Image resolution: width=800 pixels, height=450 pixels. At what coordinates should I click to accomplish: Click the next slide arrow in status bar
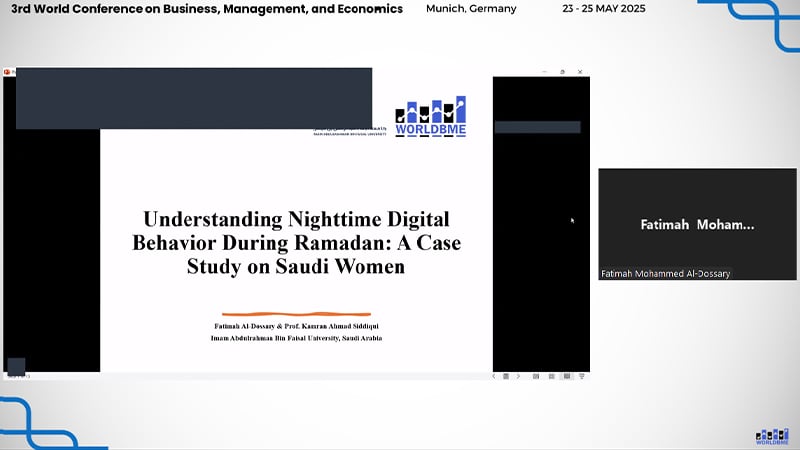pyautogui.click(x=518, y=376)
